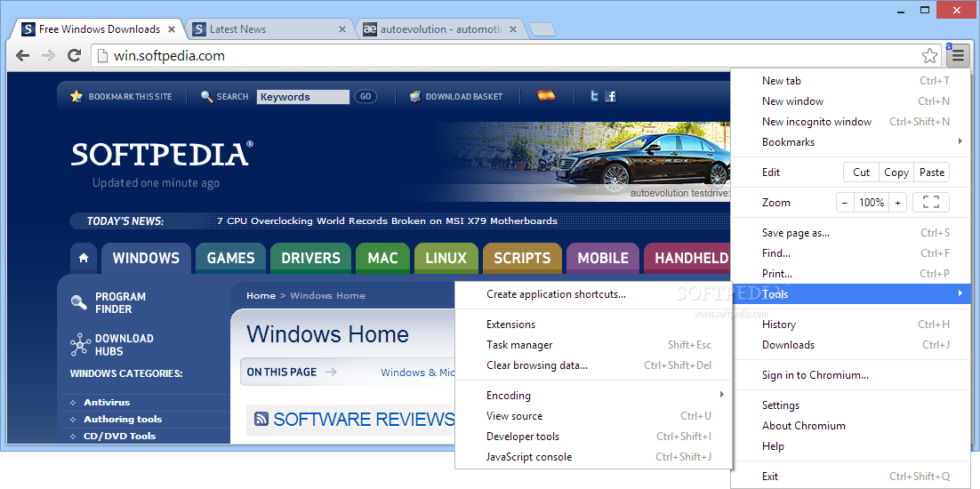This screenshot has height=489, width=980.
Task: Close the Free Windows Downloads tab
Action: [x=172, y=28]
